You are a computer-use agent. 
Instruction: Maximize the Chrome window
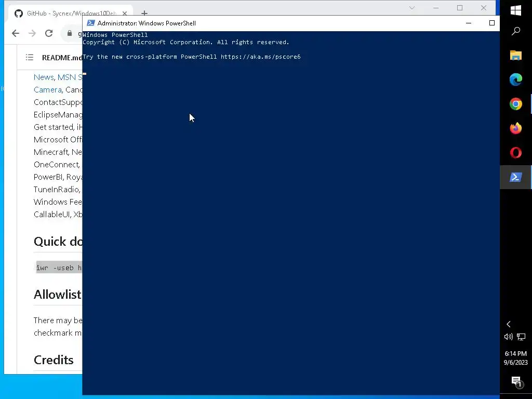click(x=460, y=8)
